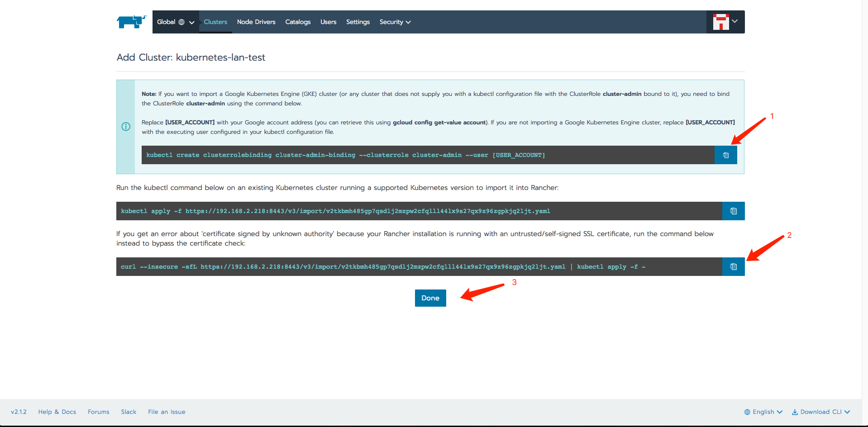Image resolution: width=868 pixels, height=427 pixels.
Task: Open the user account menu chevron
Action: pos(735,21)
